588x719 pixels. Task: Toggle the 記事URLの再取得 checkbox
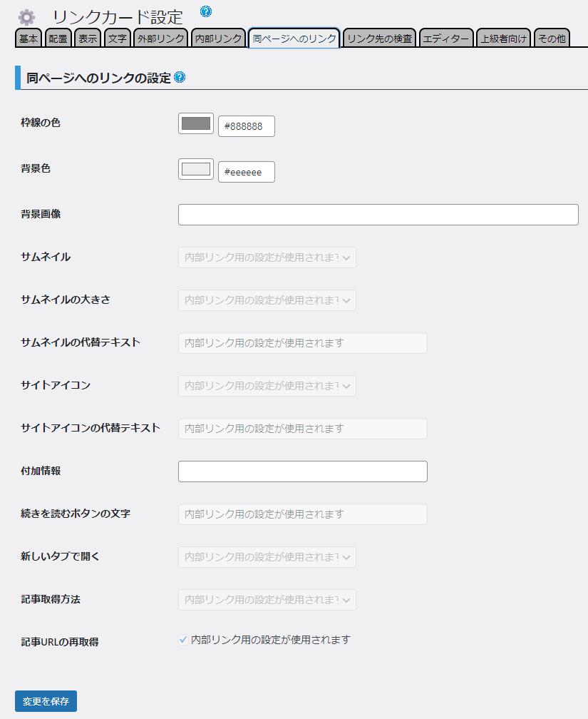click(183, 640)
